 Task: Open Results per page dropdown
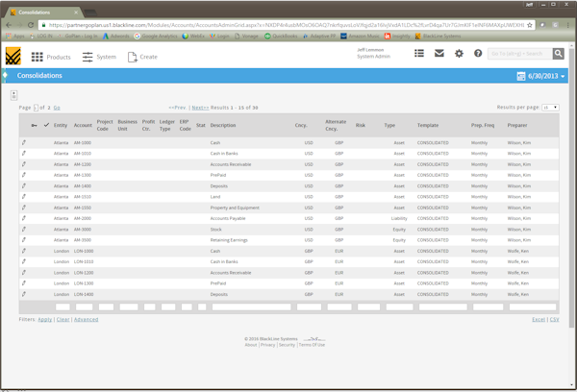pyautogui.click(x=550, y=108)
